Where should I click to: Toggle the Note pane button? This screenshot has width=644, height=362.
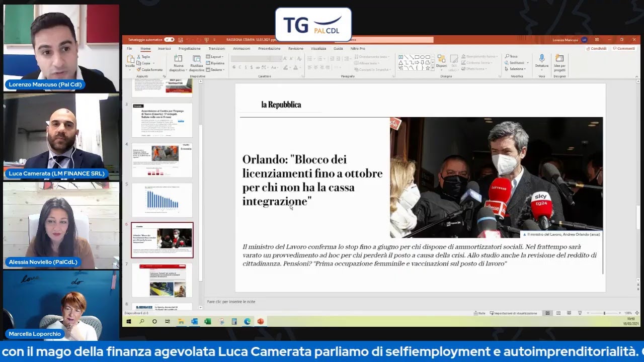(479, 313)
